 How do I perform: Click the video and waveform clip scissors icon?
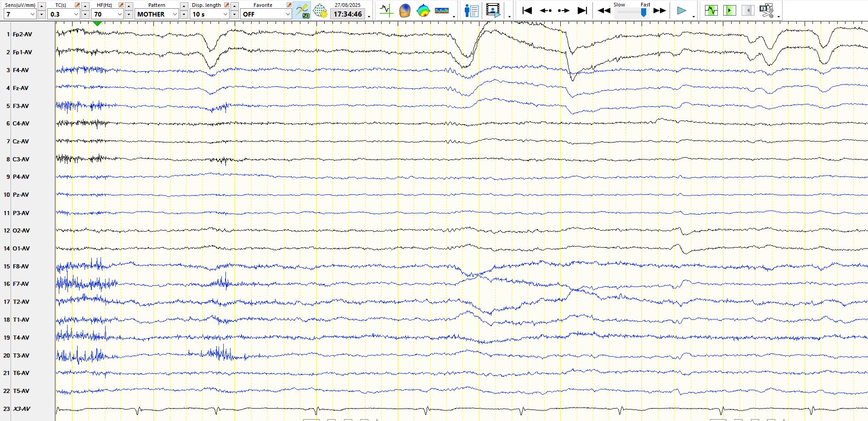[x=766, y=11]
